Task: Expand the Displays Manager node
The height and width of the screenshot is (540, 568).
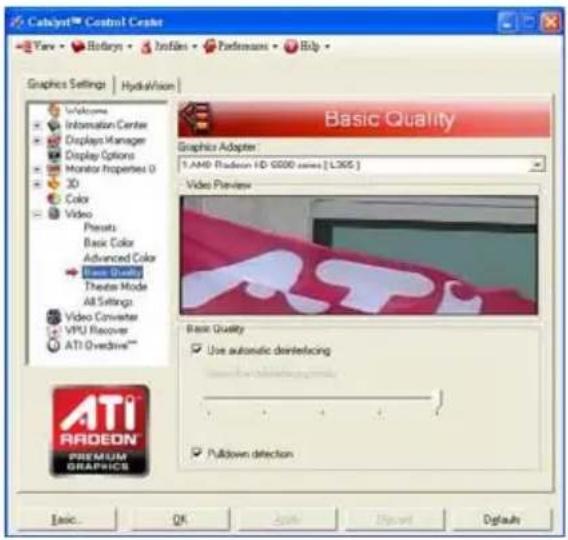Action: [x=37, y=140]
